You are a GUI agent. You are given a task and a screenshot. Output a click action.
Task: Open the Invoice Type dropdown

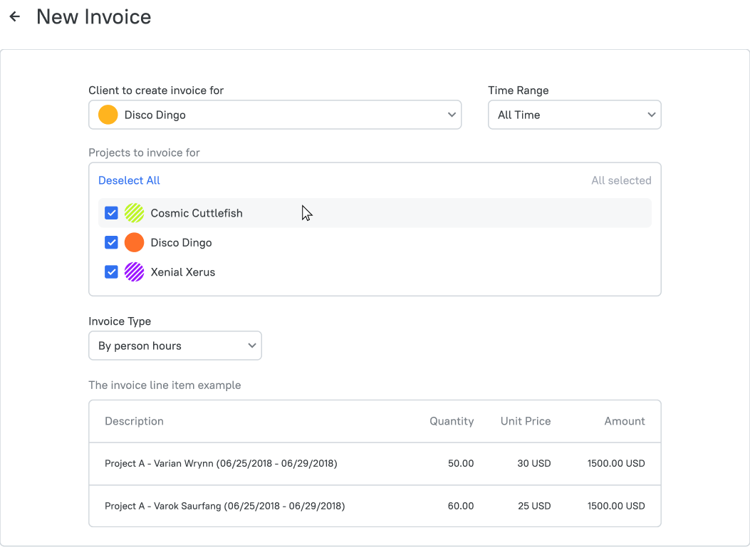pos(175,346)
